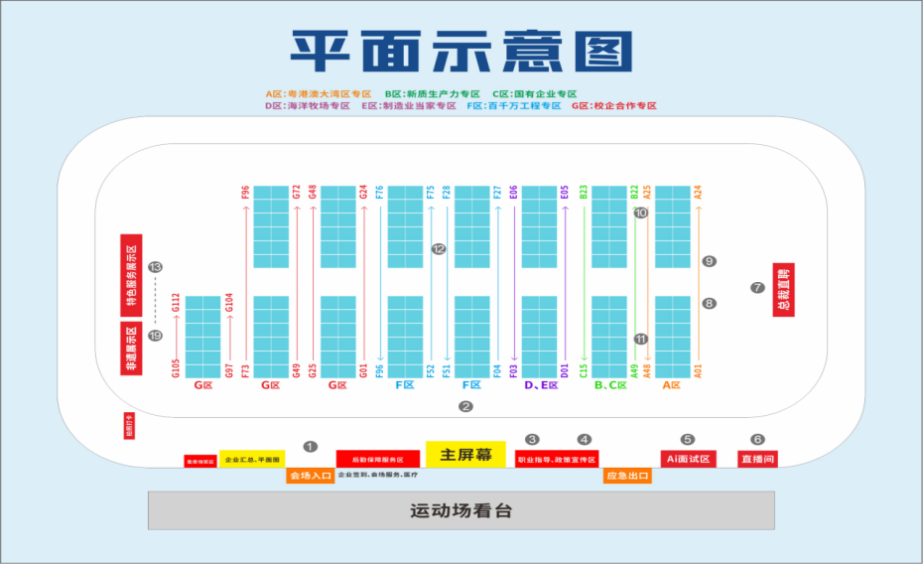Click booth number label F28
This screenshot has height=565, width=924.
click(447, 192)
